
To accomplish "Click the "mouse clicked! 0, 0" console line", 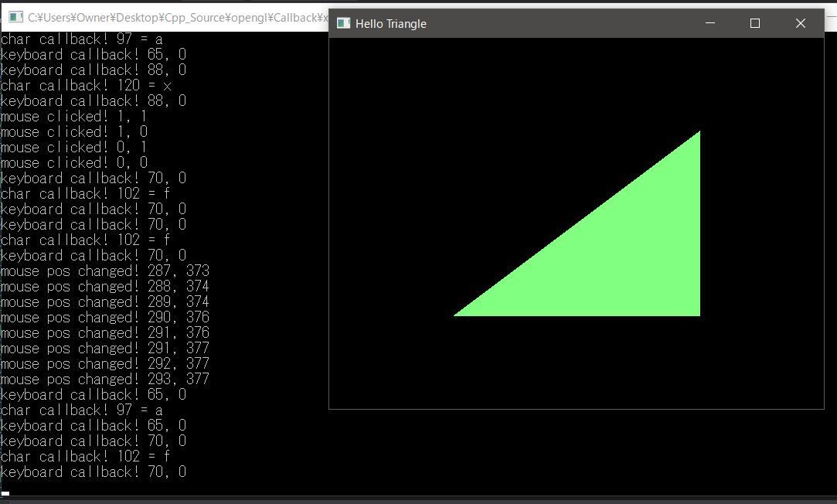I will 73,163.
